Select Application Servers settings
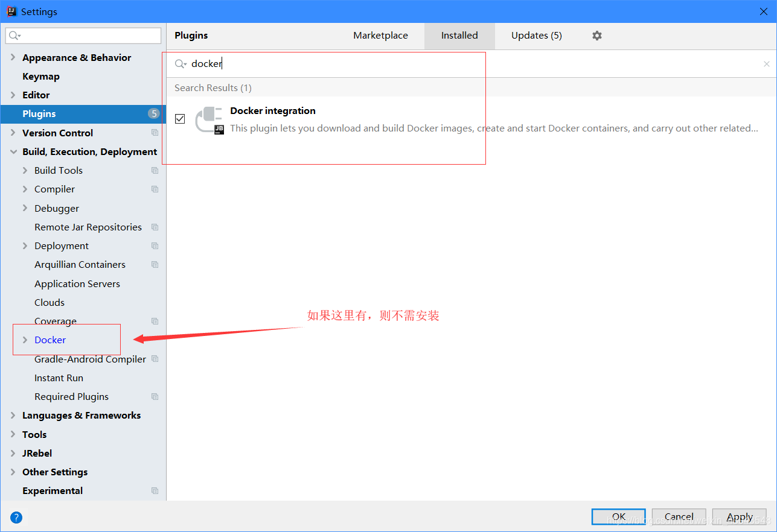 click(77, 283)
